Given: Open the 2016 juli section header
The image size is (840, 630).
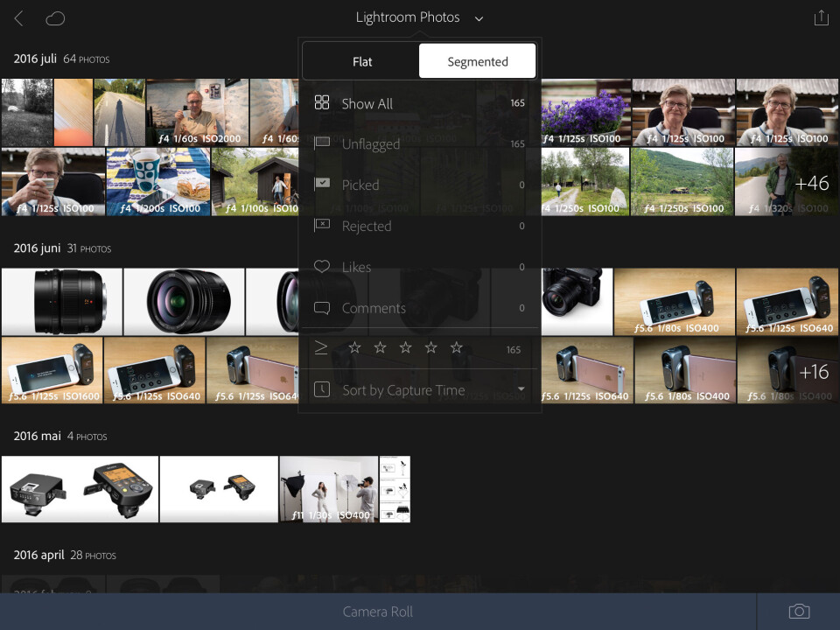Looking at the screenshot, I should 61,59.
